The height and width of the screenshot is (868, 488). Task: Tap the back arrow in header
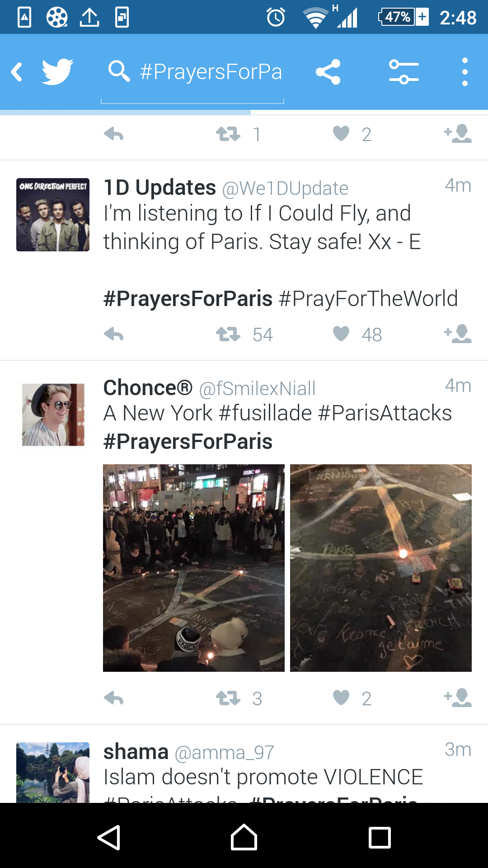[17, 72]
